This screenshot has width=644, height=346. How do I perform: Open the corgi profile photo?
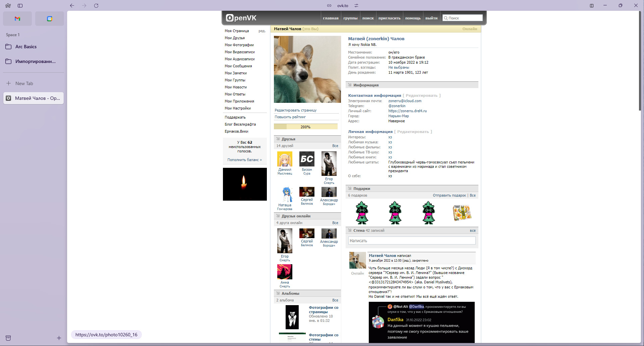pyautogui.click(x=307, y=69)
